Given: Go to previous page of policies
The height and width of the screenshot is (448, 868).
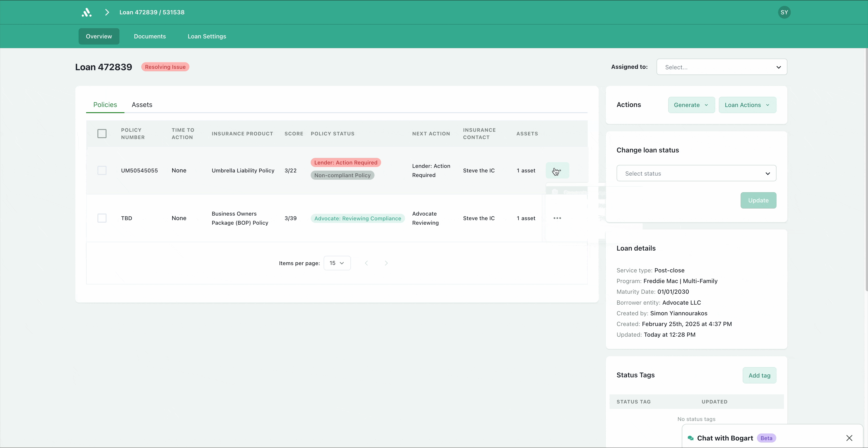Looking at the screenshot, I should point(366,263).
